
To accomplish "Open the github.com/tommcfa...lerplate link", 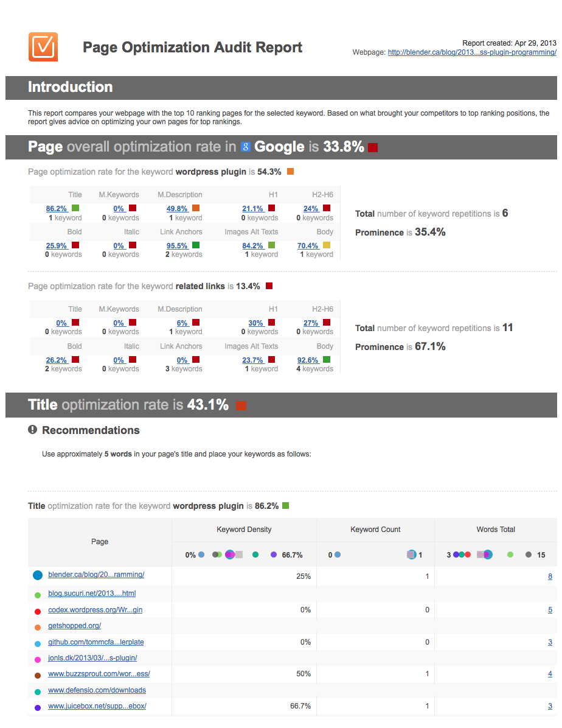I will 96,642.
